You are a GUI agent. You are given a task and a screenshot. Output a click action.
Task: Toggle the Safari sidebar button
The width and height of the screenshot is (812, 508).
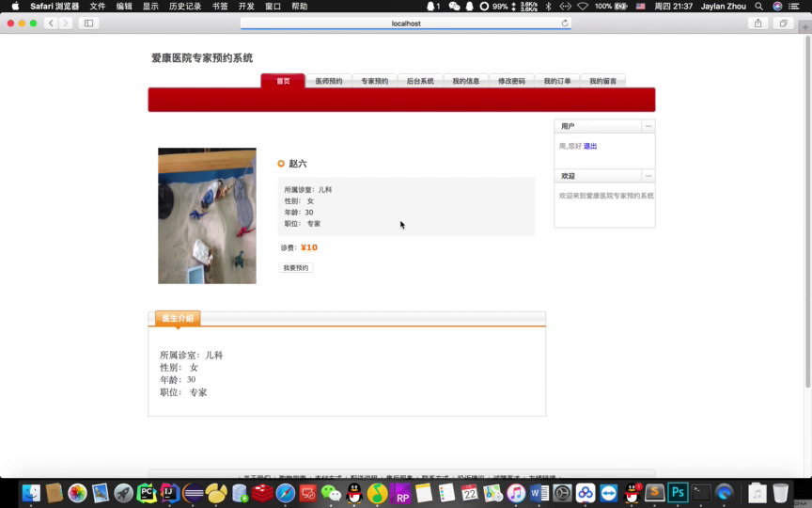[x=88, y=24]
